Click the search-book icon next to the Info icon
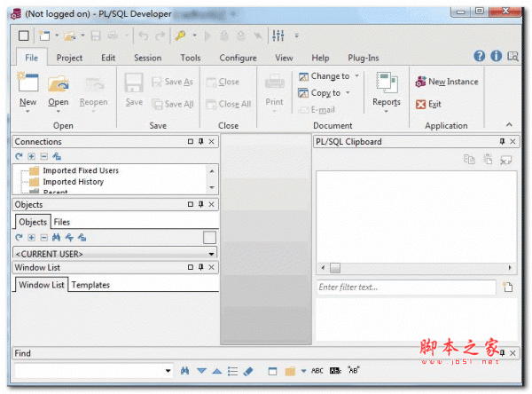This screenshot has width=532, height=394. coord(512,56)
